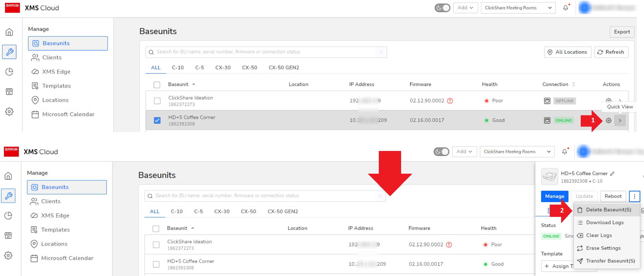
Task: Click the gear icon for HD+5 Coffee Corner
Action: click(x=608, y=120)
